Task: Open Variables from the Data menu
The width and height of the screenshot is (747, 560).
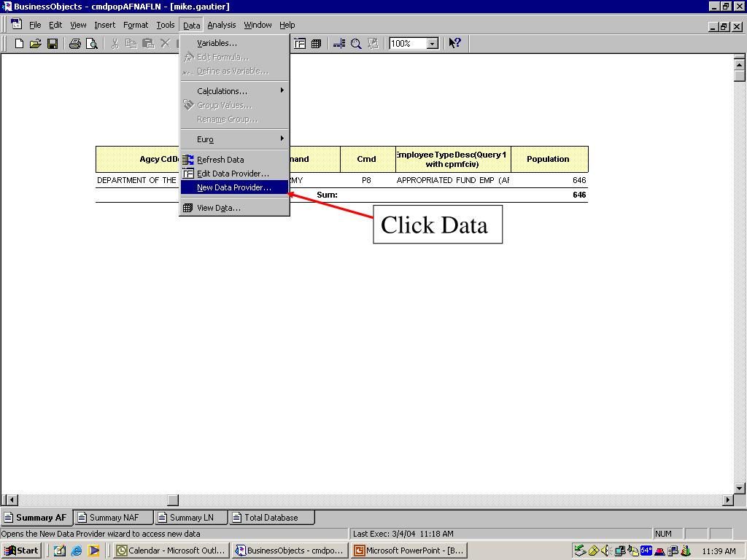Action: [217, 43]
